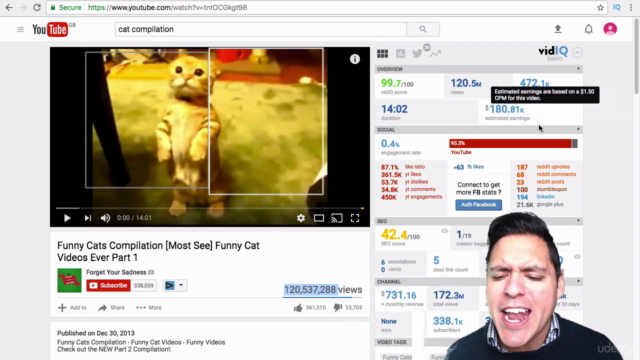Image resolution: width=640 pixels, height=360 pixels.
Task: Open the dropdown next to the subscribe flag button
Action: click(x=181, y=285)
